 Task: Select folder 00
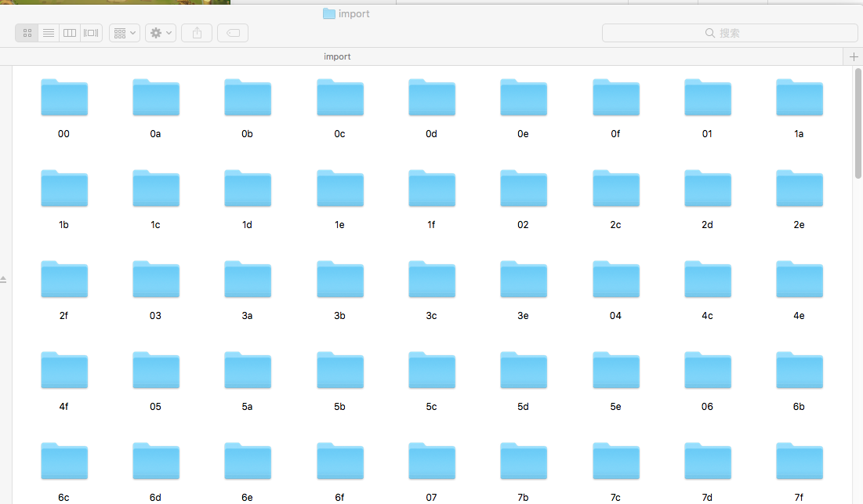63,97
